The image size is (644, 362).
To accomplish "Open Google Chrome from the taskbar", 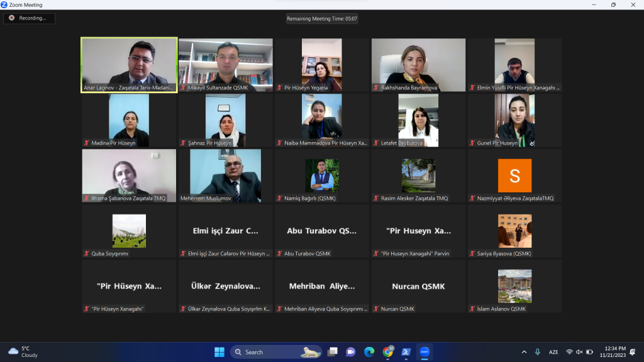I will [x=387, y=352].
